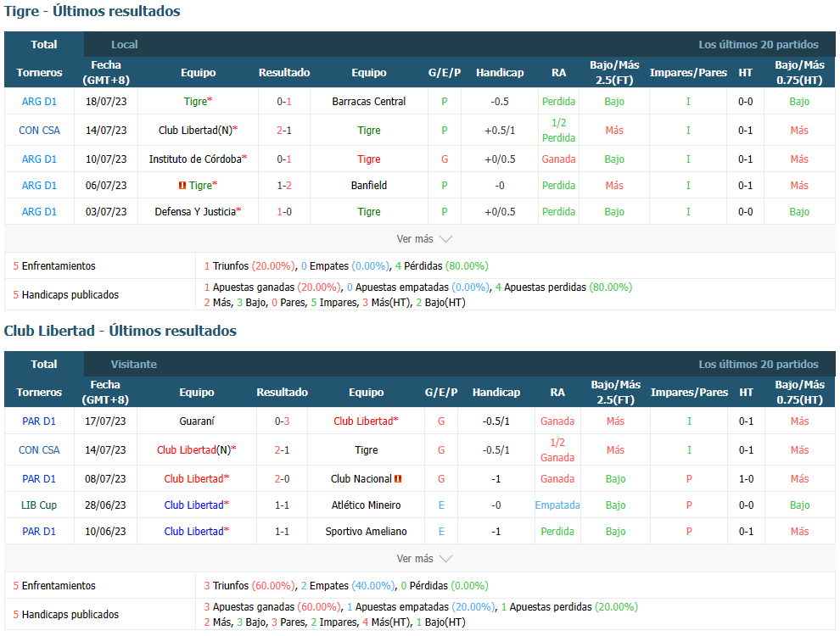Open CON CSA link in the Club Libertad table
This screenshot has width=840, height=636.
click(39, 449)
